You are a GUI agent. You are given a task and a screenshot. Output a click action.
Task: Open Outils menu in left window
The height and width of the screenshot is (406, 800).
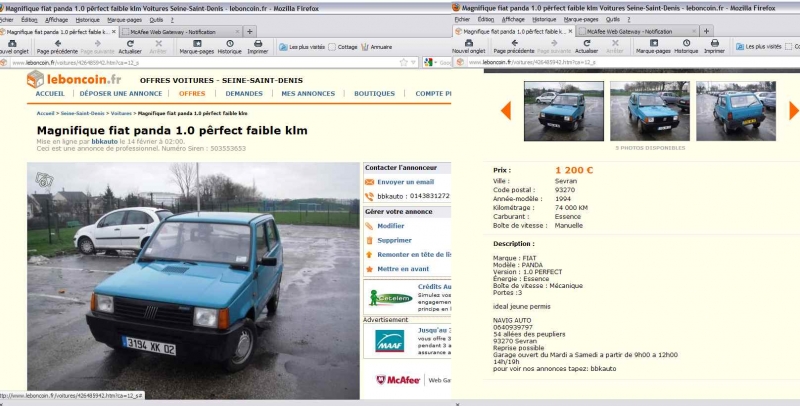pos(156,20)
